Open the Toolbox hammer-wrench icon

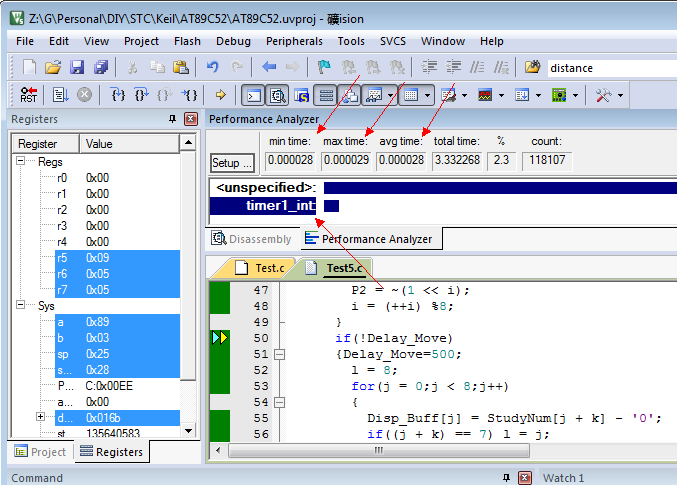coord(603,95)
